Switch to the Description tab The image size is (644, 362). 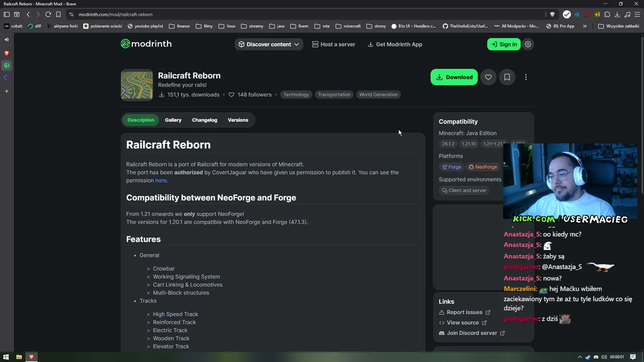(x=141, y=120)
